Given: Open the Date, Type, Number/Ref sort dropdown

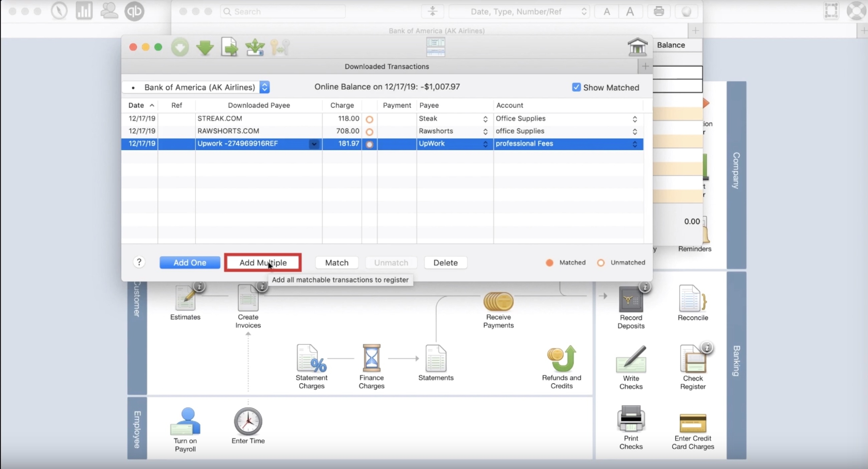Looking at the screenshot, I should pyautogui.click(x=519, y=12).
